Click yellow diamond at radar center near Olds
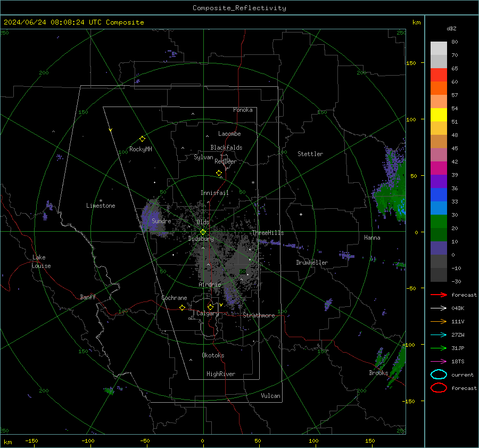The image size is (479, 448). (x=203, y=232)
